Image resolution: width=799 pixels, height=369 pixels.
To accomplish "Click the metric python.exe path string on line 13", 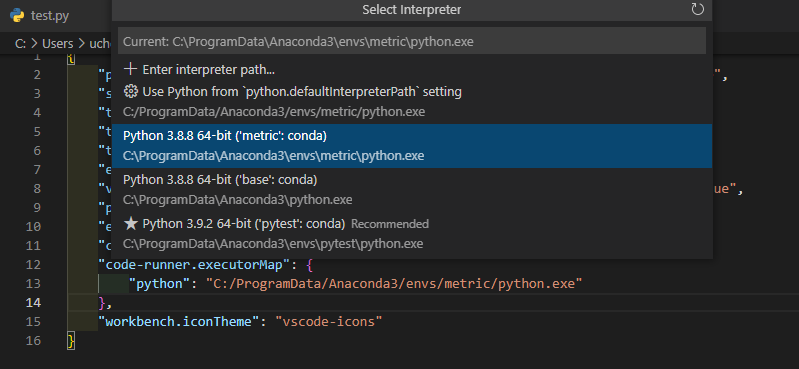I will [394, 283].
